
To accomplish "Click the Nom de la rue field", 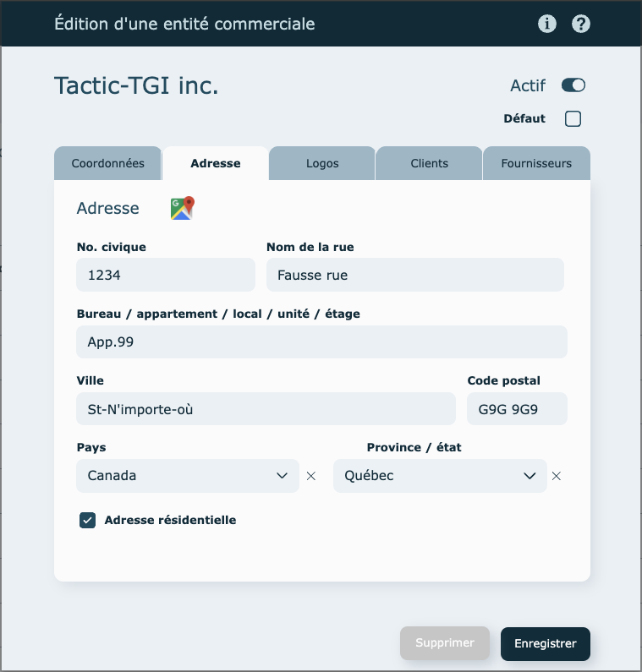I will click(x=414, y=275).
